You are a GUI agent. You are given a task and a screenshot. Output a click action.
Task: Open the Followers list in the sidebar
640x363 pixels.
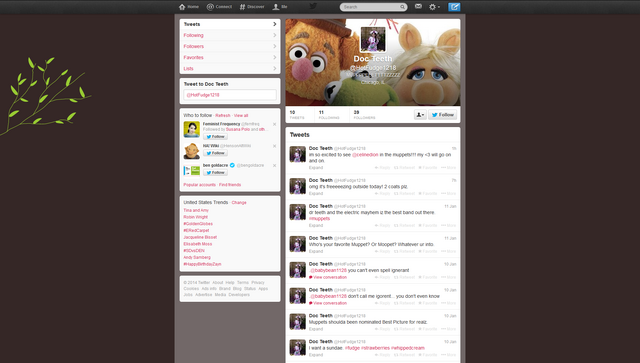coord(230,46)
